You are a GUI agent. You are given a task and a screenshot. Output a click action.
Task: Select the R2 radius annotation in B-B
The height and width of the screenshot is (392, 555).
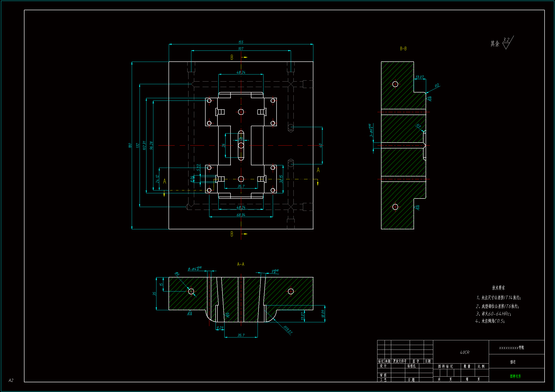[x=437, y=86]
